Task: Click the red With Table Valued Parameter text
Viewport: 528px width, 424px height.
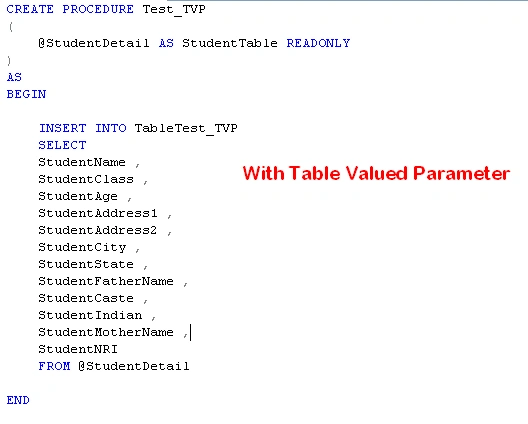Action: pos(376,173)
